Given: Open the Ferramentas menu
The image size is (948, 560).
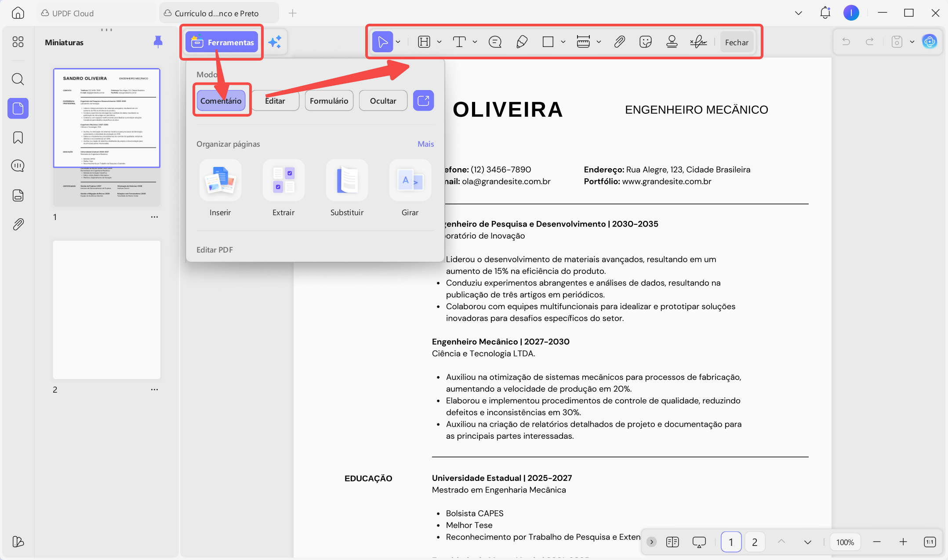Looking at the screenshot, I should [x=222, y=42].
